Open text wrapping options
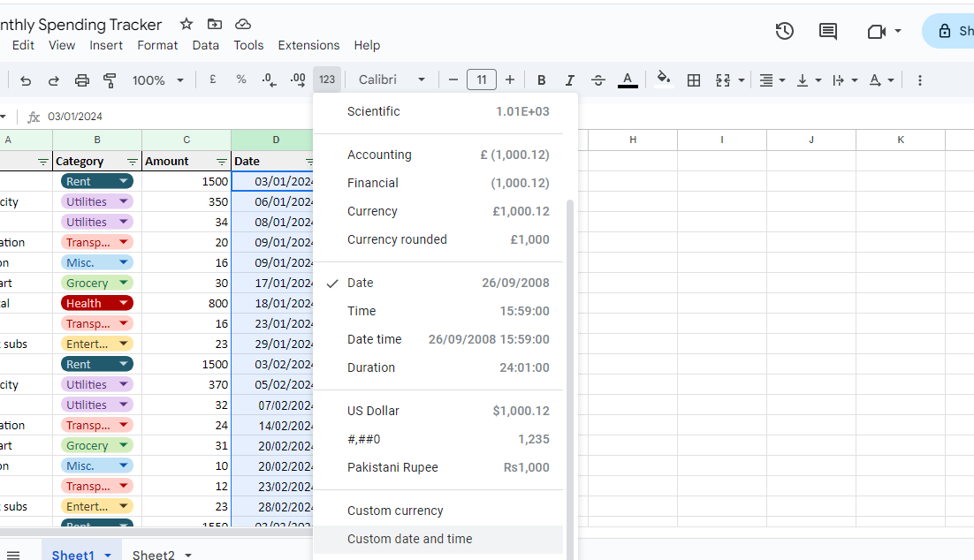The width and height of the screenshot is (974, 560). coord(845,80)
